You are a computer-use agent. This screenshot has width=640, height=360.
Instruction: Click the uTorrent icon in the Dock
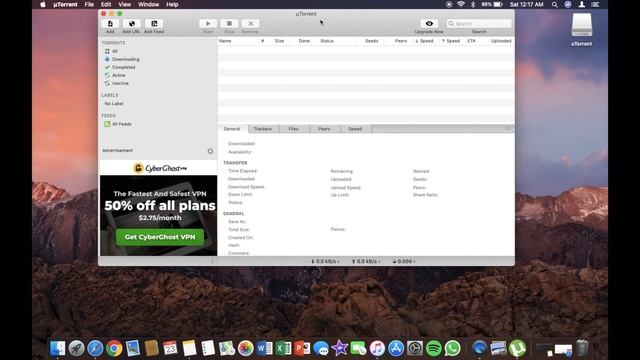tap(517, 348)
